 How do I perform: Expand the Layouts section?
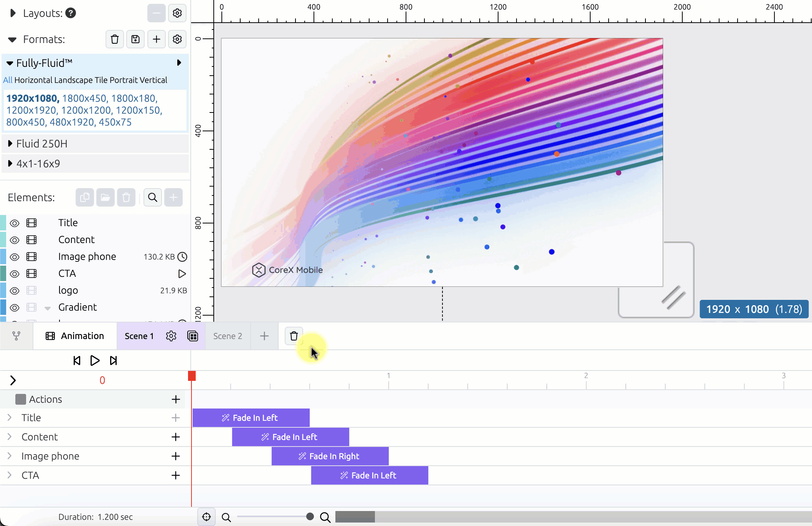click(x=13, y=13)
